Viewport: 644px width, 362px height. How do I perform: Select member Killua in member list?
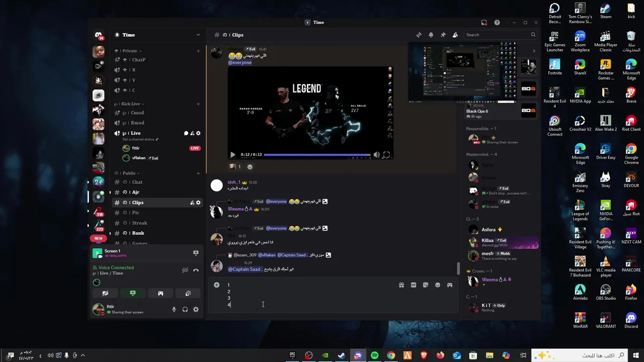[502, 243]
